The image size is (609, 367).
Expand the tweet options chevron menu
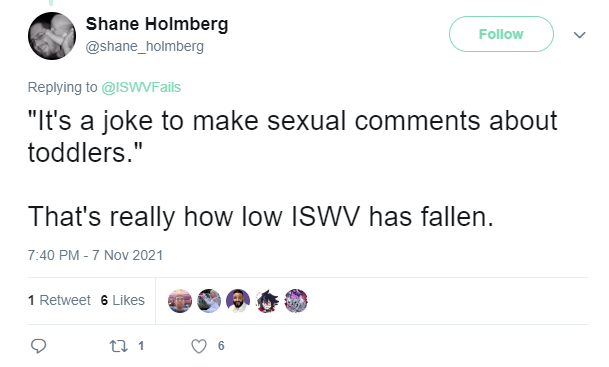(x=579, y=35)
